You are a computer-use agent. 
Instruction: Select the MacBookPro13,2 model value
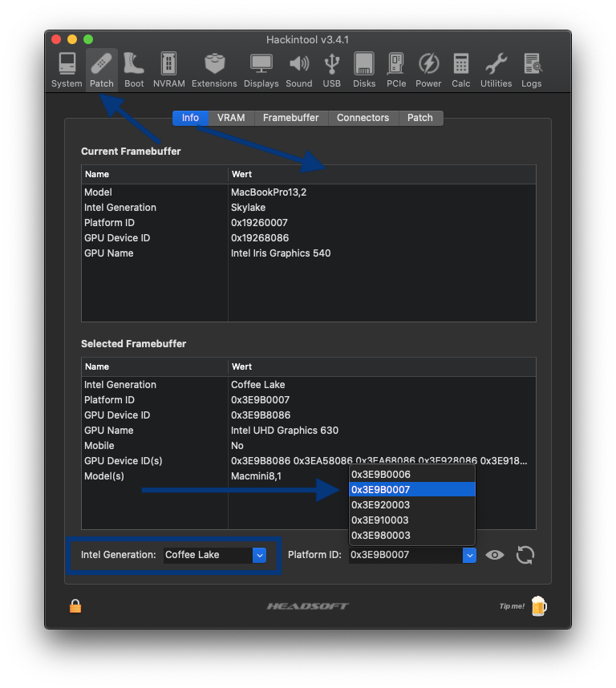[269, 192]
